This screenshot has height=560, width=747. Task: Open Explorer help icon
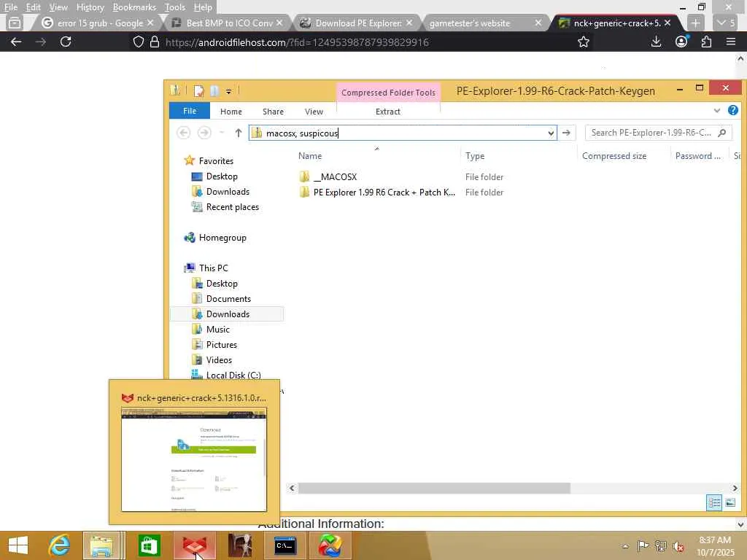tap(732, 111)
